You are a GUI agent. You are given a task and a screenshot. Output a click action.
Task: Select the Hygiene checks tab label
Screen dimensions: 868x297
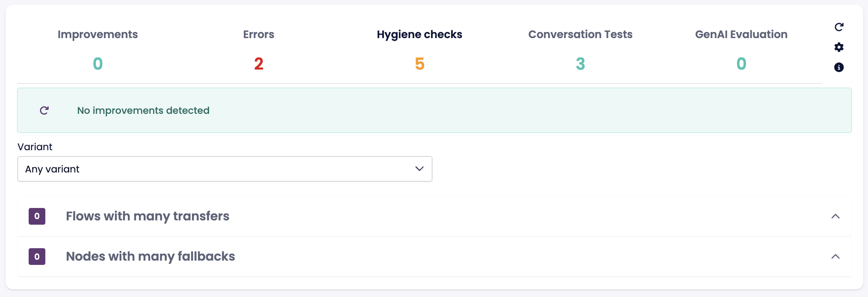tap(419, 34)
